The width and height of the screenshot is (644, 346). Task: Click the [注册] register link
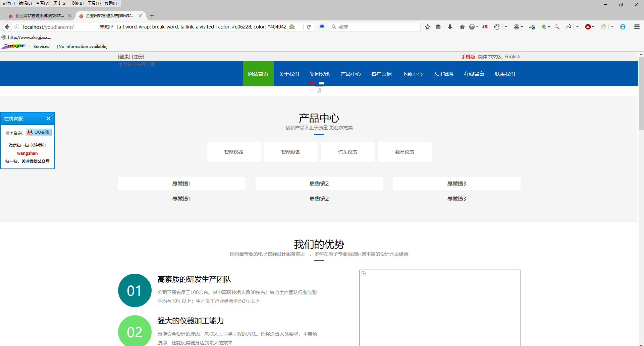[x=138, y=57]
